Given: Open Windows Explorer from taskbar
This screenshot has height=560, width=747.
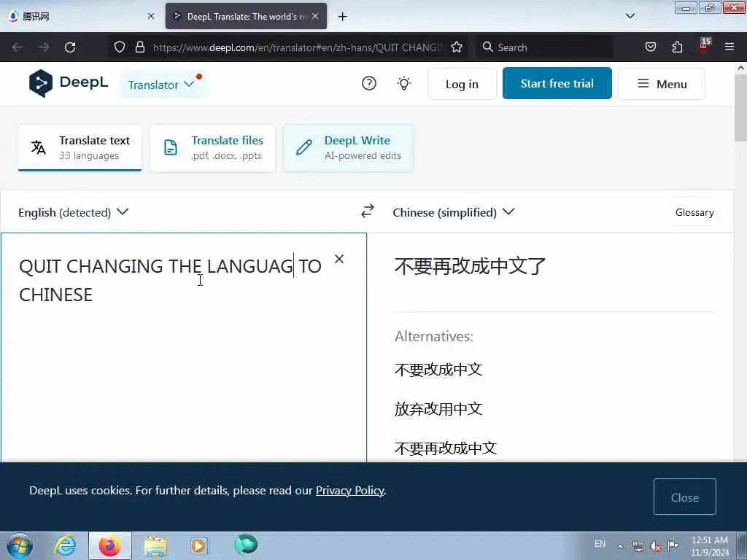Looking at the screenshot, I should pos(155,546).
